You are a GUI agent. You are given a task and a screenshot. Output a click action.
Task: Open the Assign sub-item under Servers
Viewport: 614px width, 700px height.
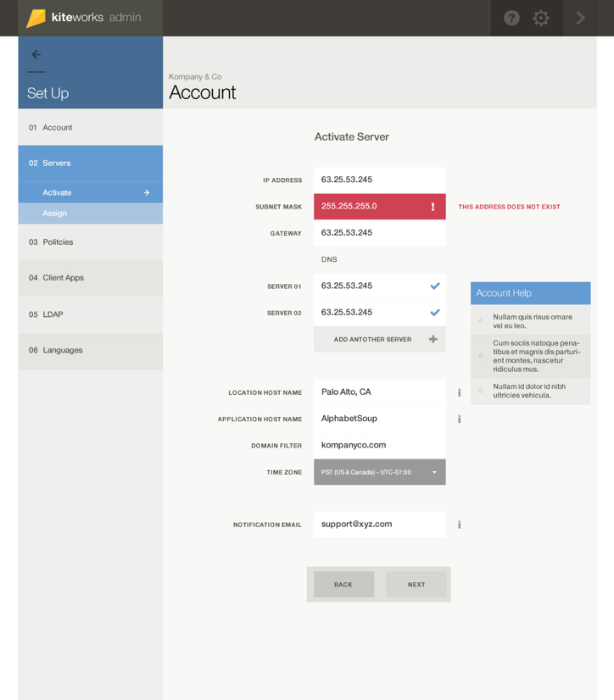(90, 214)
